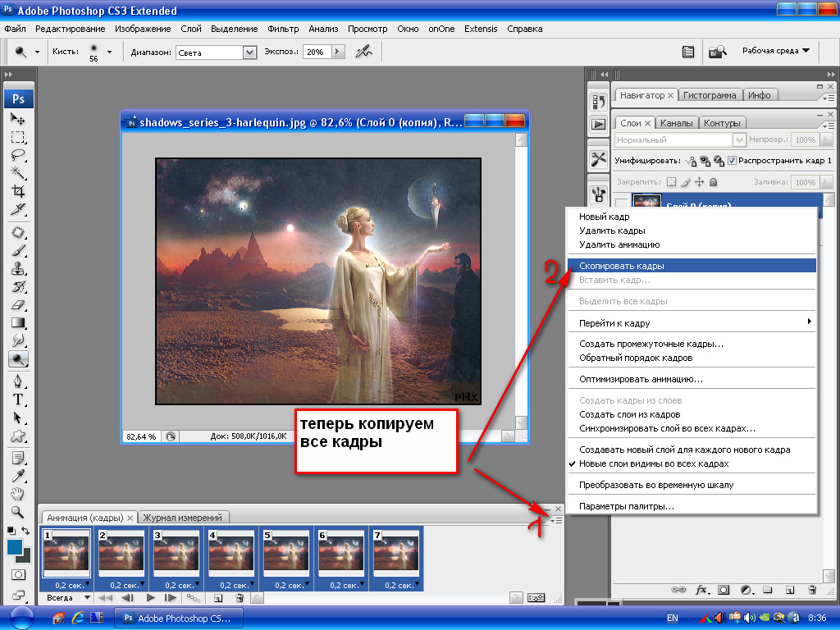Viewport: 840px width, 630px height.
Task: Toggle unify layer style button
Action: point(719,160)
